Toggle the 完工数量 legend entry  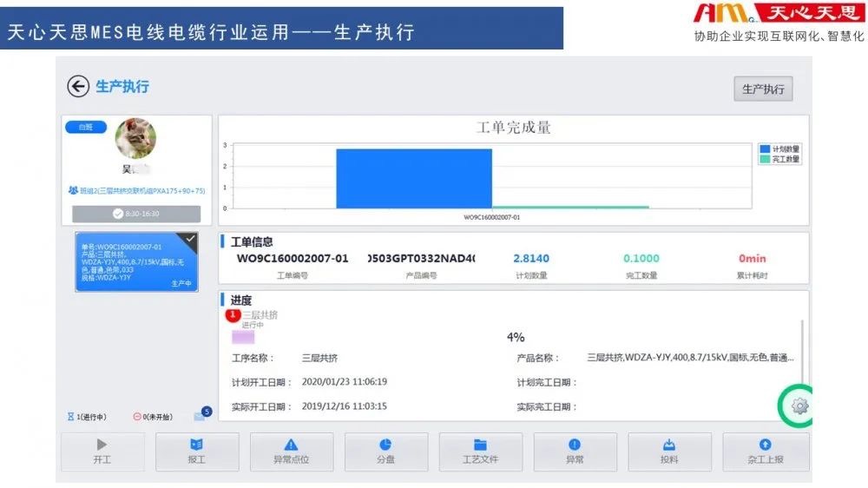point(779,159)
